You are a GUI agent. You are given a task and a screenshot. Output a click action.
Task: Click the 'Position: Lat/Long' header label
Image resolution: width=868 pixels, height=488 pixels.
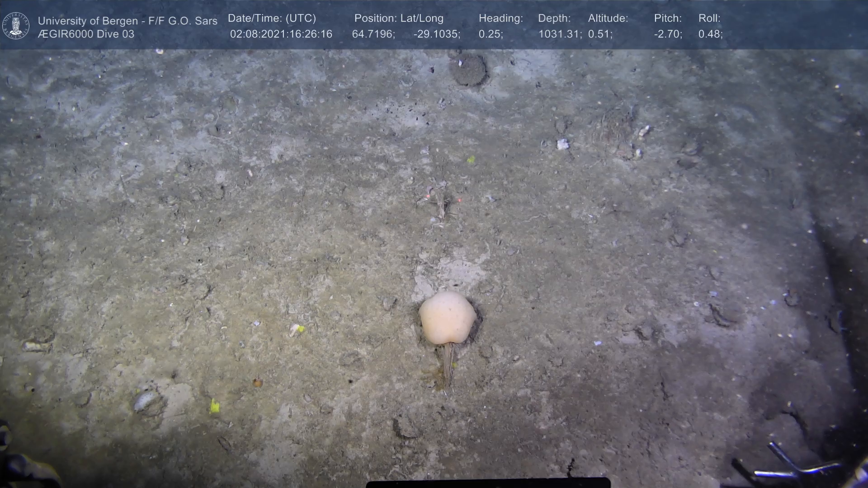(x=399, y=19)
